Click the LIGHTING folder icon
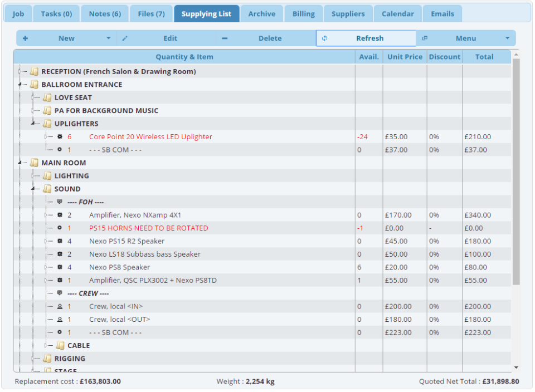This screenshot has height=392, width=535. (x=47, y=176)
